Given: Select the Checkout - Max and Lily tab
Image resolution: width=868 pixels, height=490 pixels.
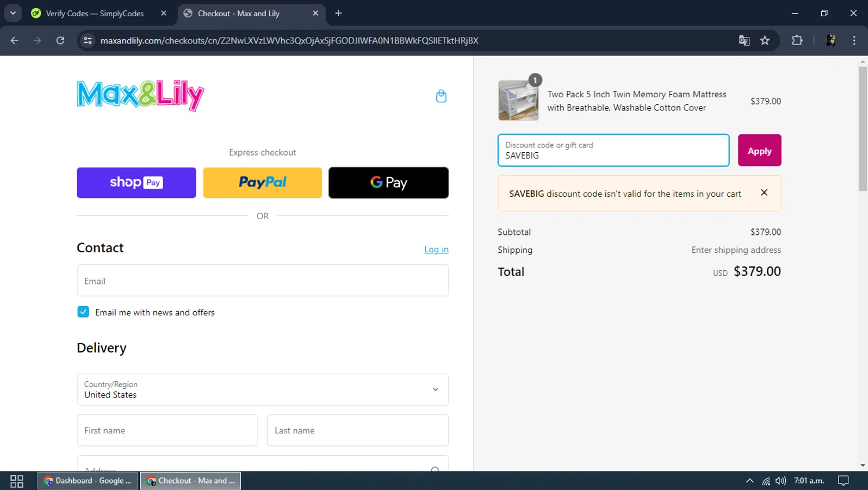Looking at the screenshot, I should 251,13.
